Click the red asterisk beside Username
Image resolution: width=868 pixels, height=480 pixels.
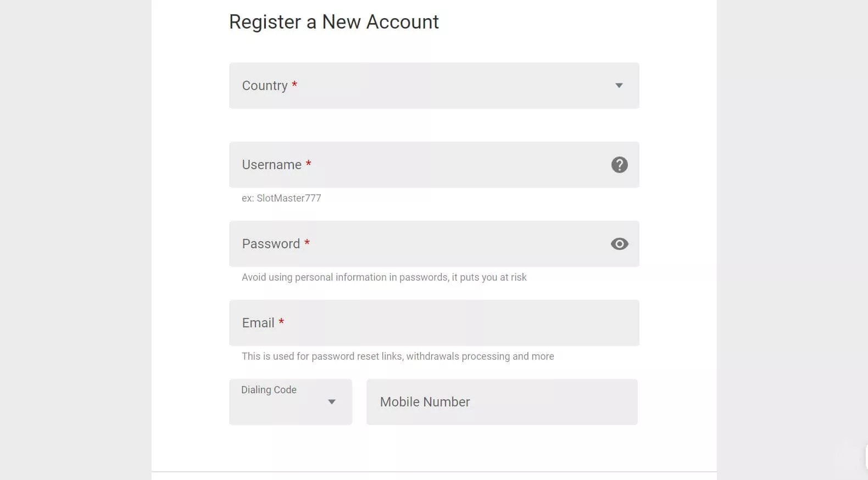click(309, 163)
